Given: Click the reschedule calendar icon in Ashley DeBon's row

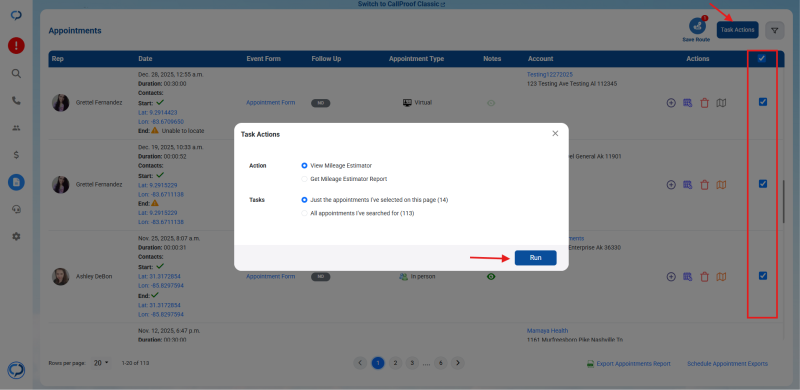Looking at the screenshot, I should pyautogui.click(x=688, y=277).
